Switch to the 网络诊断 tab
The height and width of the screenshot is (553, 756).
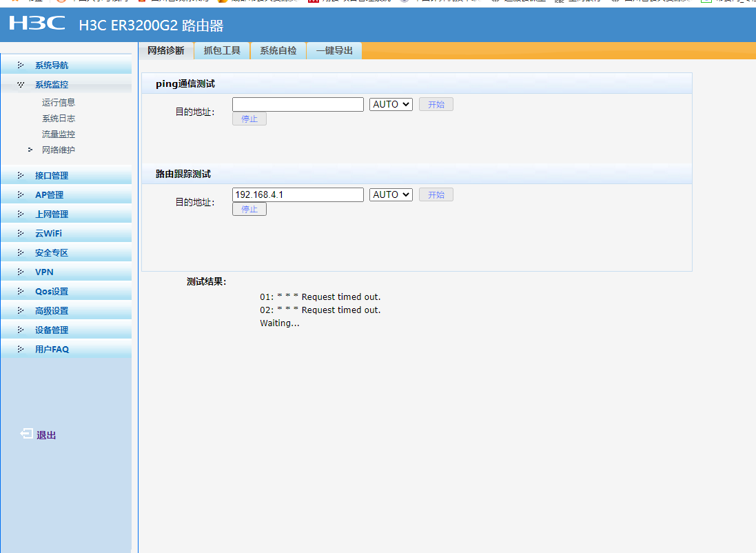(x=166, y=50)
